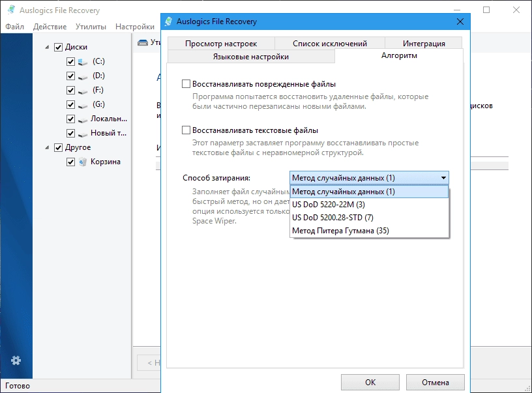Uncheck the (D:) drive checkbox
This screenshot has width=532, height=393.
pyautogui.click(x=70, y=76)
